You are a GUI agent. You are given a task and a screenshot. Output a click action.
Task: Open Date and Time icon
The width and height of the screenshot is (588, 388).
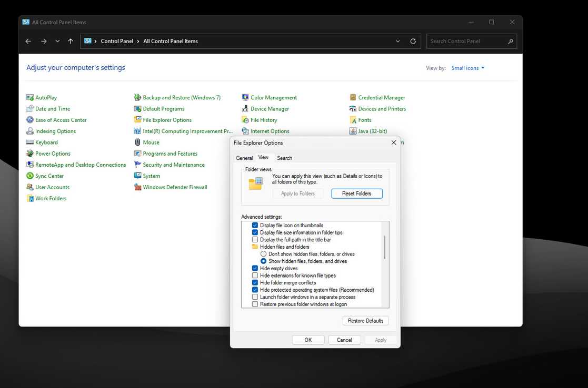30,109
